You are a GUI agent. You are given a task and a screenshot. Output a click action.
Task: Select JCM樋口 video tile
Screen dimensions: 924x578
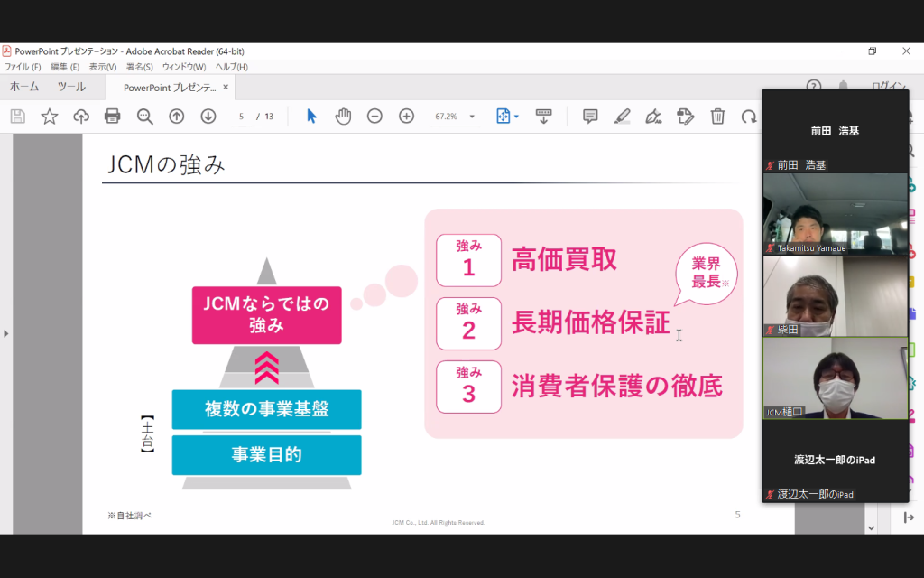[x=835, y=378]
